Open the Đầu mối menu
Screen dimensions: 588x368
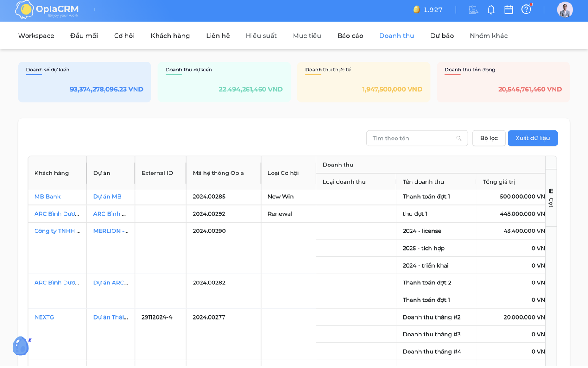coord(84,36)
